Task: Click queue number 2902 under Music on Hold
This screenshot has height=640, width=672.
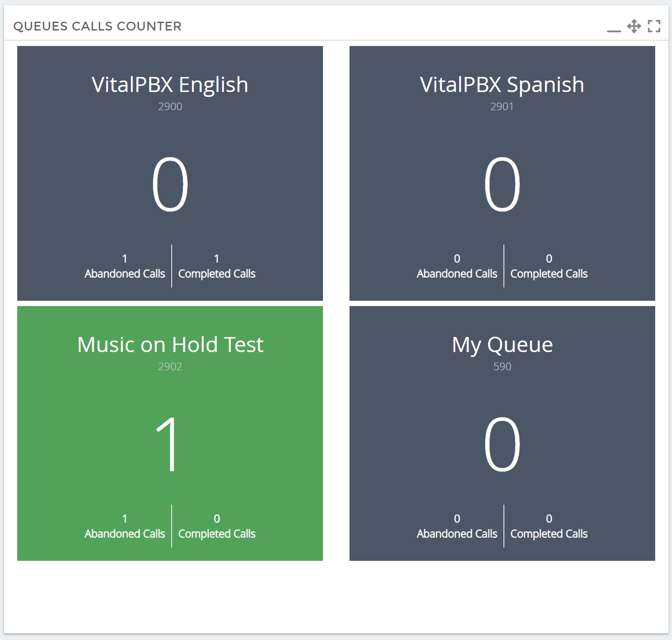Action: coord(170,367)
